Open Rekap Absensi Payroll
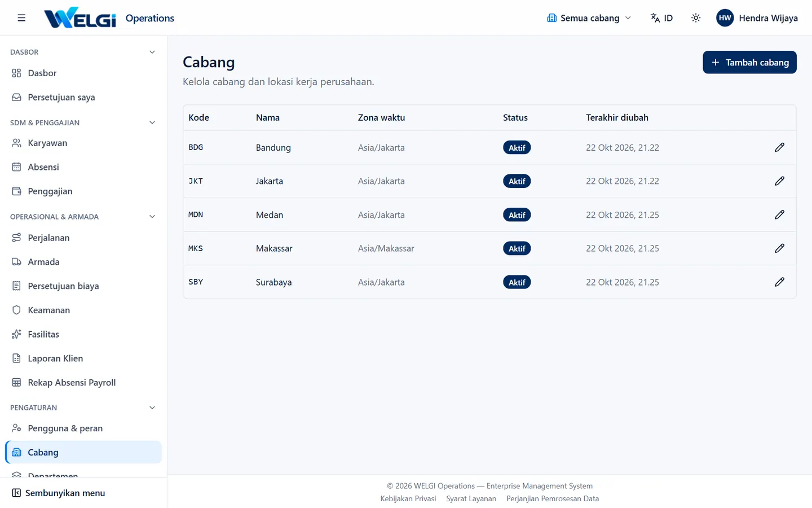812x508 pixels. click(83, 383)
